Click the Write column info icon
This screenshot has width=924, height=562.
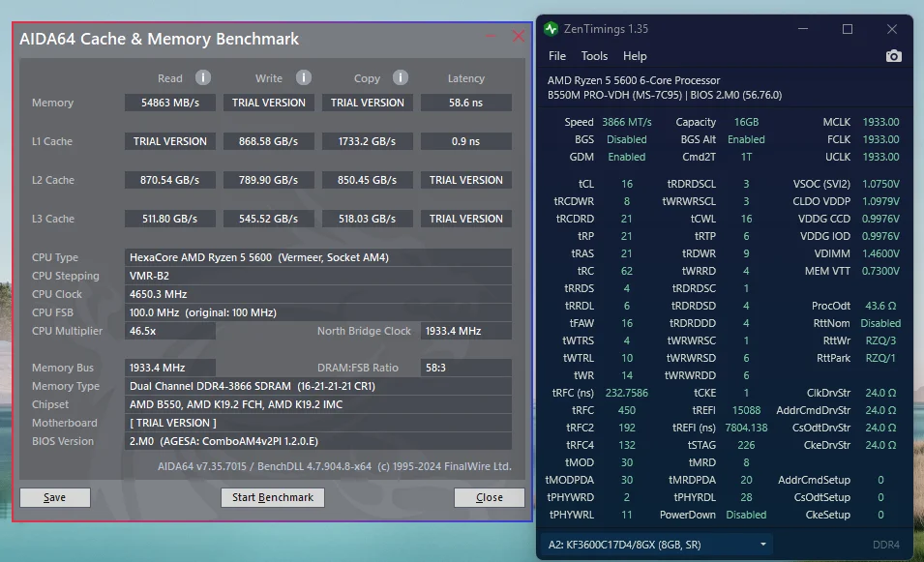pyautogui.click(x=304, y=78)
